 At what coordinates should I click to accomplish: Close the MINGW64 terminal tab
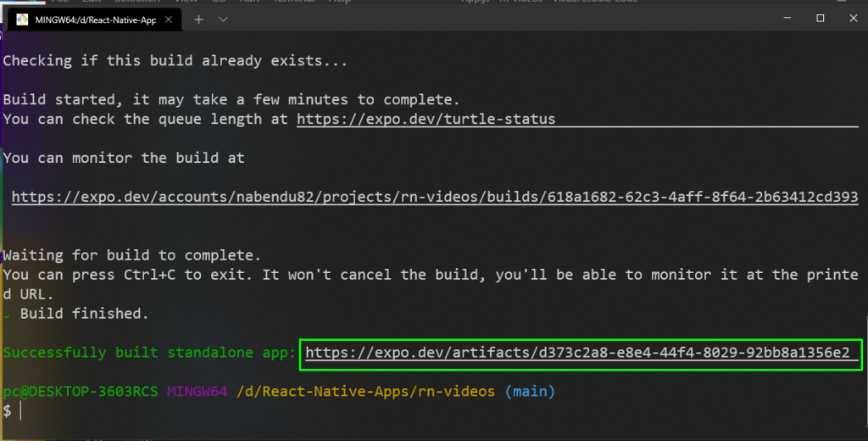(169, 20)
